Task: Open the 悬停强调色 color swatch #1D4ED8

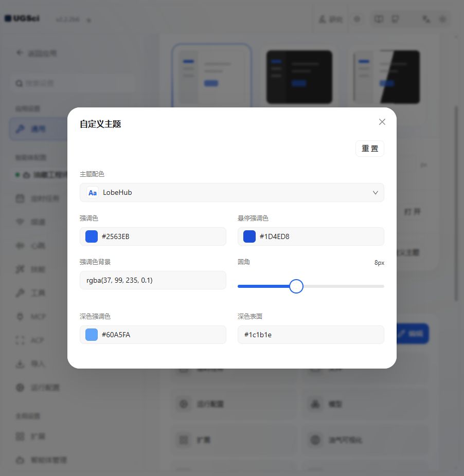Action: [x=249, y=236]
